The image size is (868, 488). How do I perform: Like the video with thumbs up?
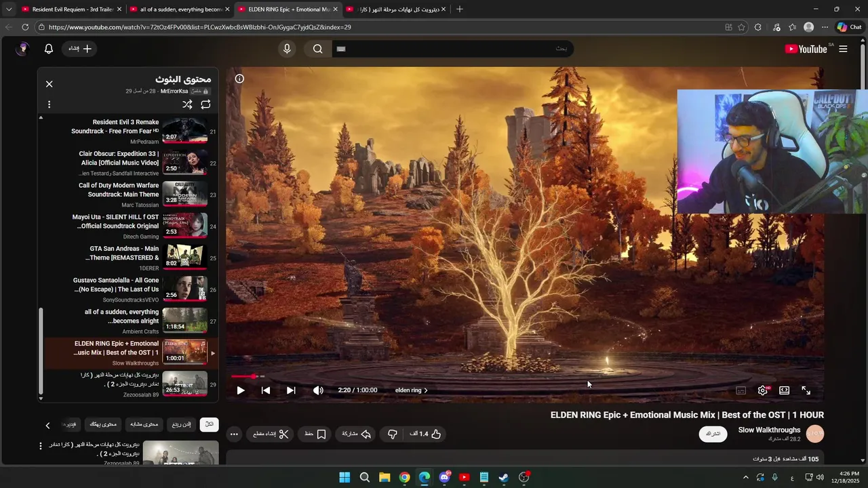(x=425, y=434)
